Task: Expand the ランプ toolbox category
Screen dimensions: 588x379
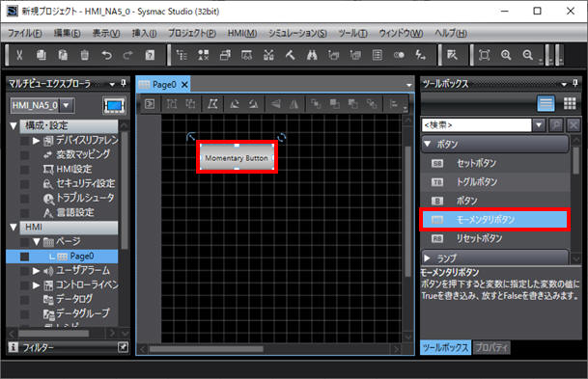Action: point(427,258)
